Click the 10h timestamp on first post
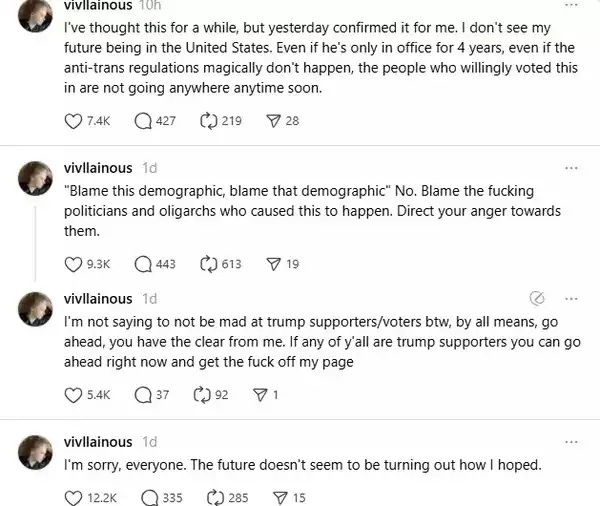 (157, 4)
